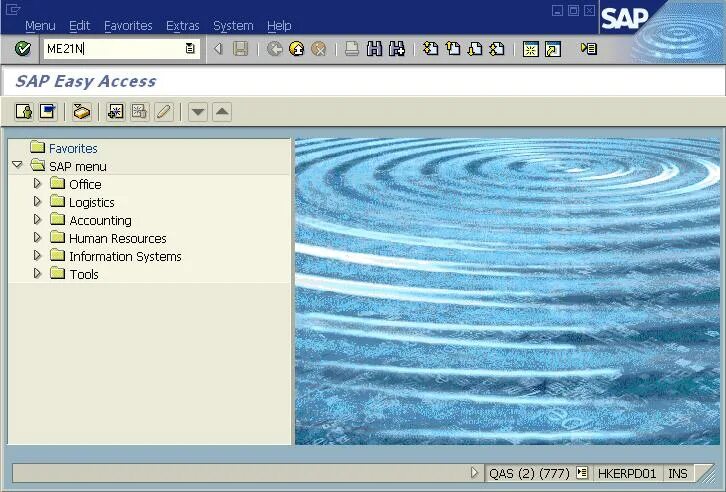Viewport: 726px width, 492px height.
Task: Click the User Menu icon
Action: pyautogui.click(x=24, y=112)
